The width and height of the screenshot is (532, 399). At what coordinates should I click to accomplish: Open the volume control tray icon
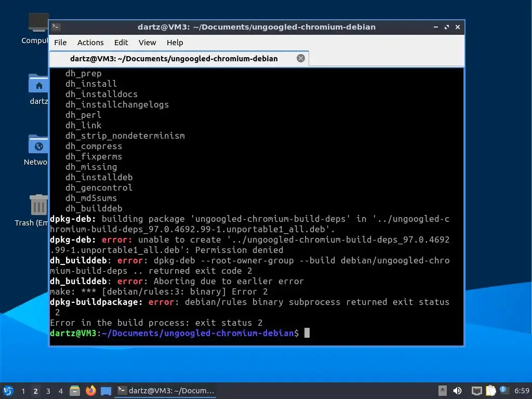(x=457, y=391)
